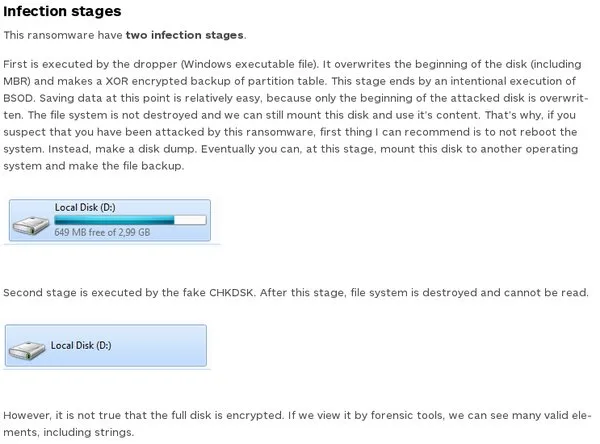Click the word 'CHKDSK' in the second stage sentence
This screenshot has height=444, width=600.
click(x=231, y=293)
